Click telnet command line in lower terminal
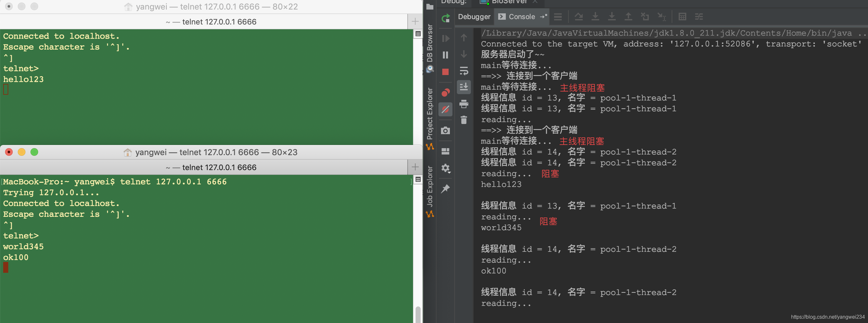This screenshot has height=323, width=868. tap(115, 182)
